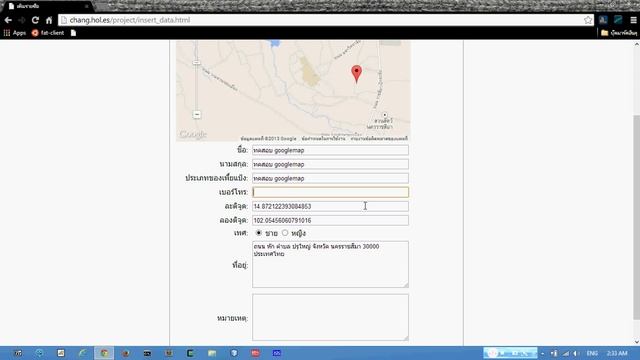Click the longitude field 102.05456060791016

330,220
